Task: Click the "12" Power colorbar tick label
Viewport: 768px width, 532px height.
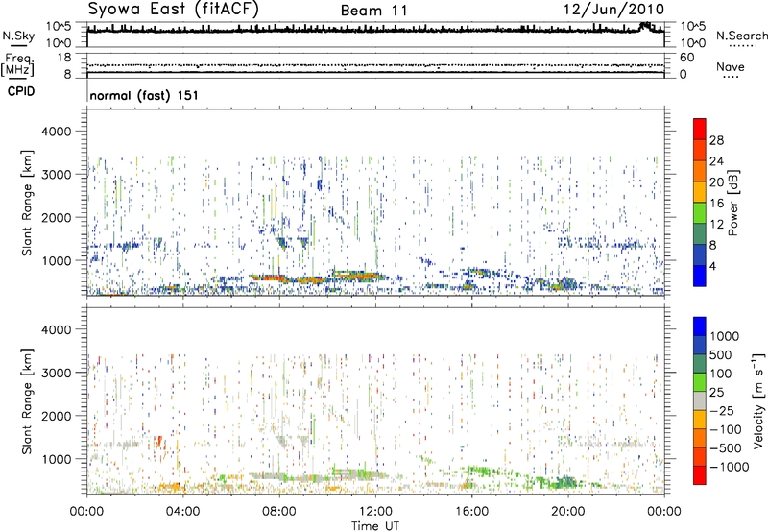Action: 716,225
